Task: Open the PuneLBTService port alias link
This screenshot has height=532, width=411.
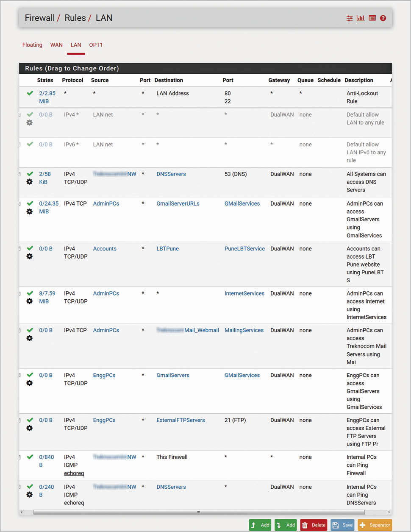Action: click(x=244, y=249)
